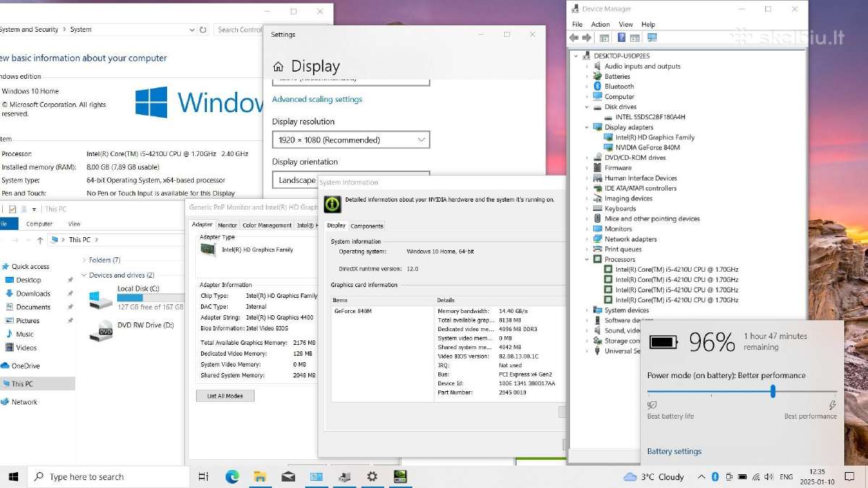Click the Best battery life slider end icon
The image size is (868, 488).
652,406
